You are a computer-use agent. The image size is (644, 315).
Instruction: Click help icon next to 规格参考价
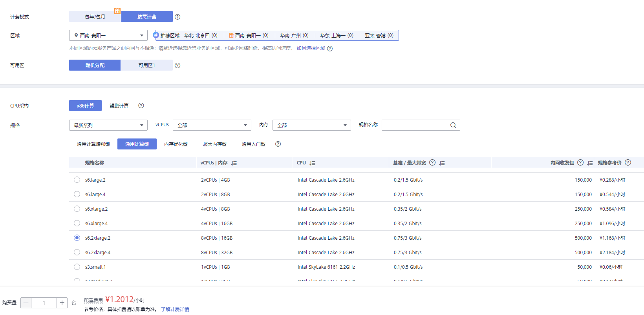tap(628, 162)
